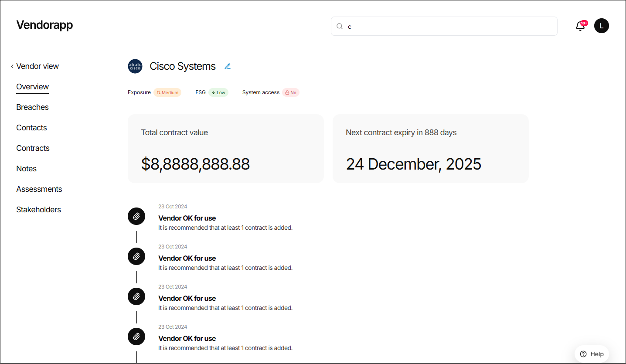Click the '$8,8888,888.88' value
Image resolution: width=626 pixels, height=364 pixels.
195,164
